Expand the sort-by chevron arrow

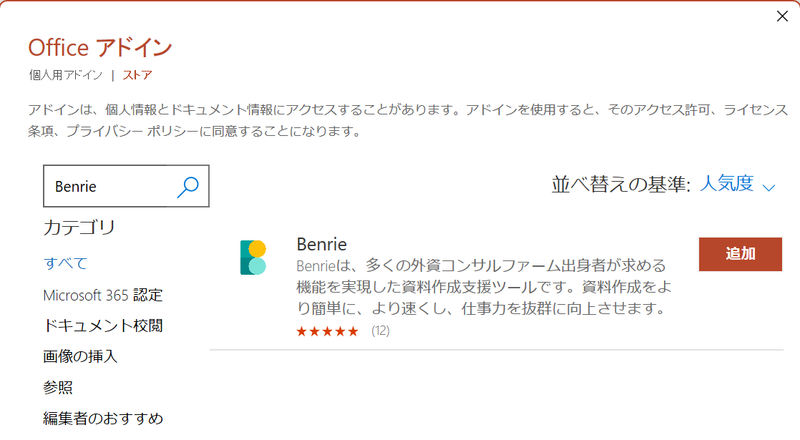point(769,187)
